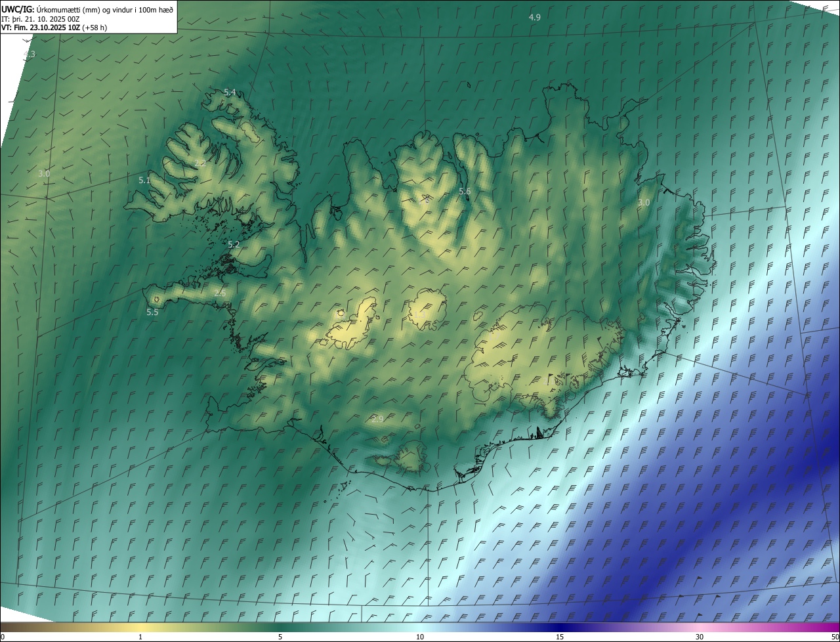
Task: Click the valid time 'VT: Fim. 23.10.2025 10Z'
Action: click(x=41, y=28)
